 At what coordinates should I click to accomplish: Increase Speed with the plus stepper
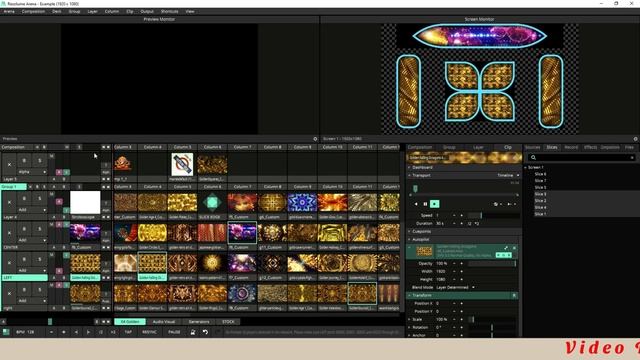pos(462,215)
